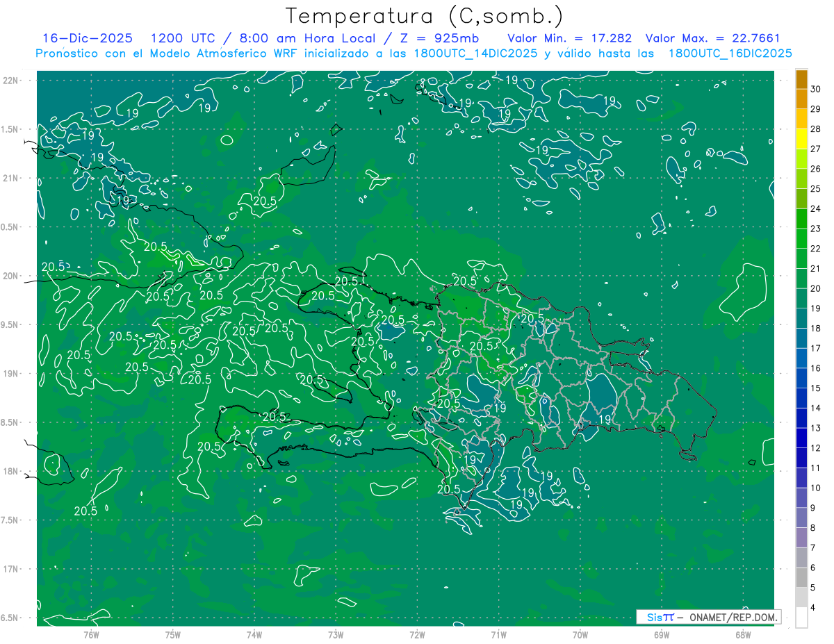Click the '1200 UTC' time text
Screen dimensions: 834x644
click(184, 38)
